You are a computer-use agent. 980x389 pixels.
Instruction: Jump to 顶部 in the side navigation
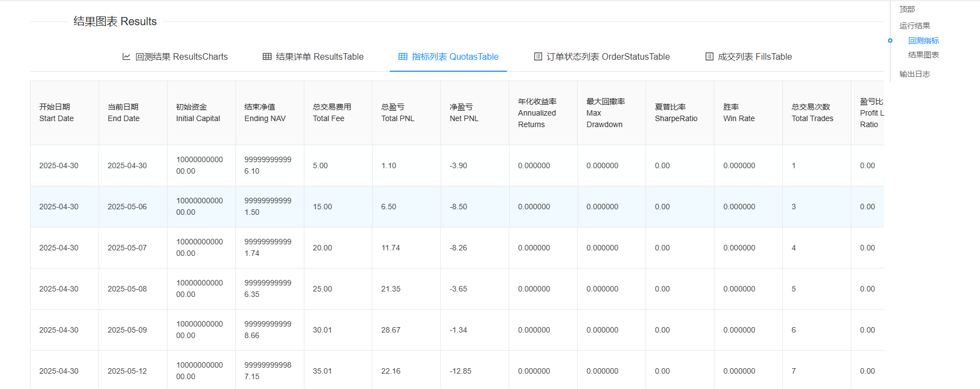tap(907, 9)
